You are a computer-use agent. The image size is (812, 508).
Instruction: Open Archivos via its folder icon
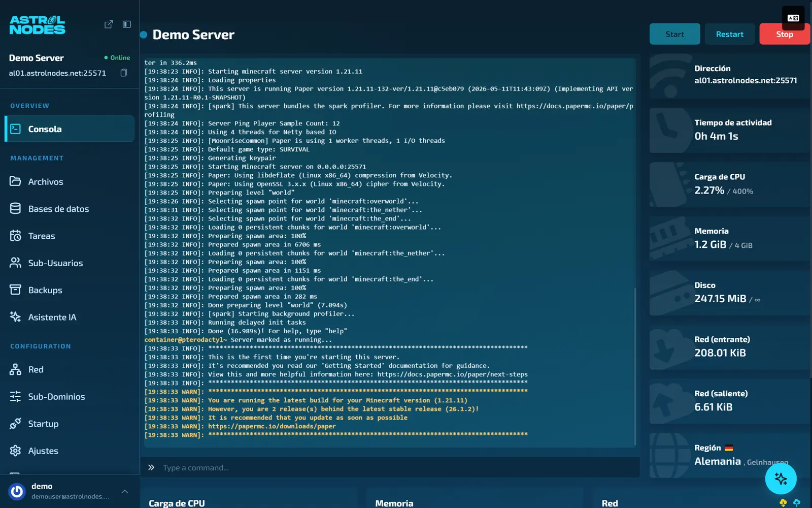pos(15,181)
